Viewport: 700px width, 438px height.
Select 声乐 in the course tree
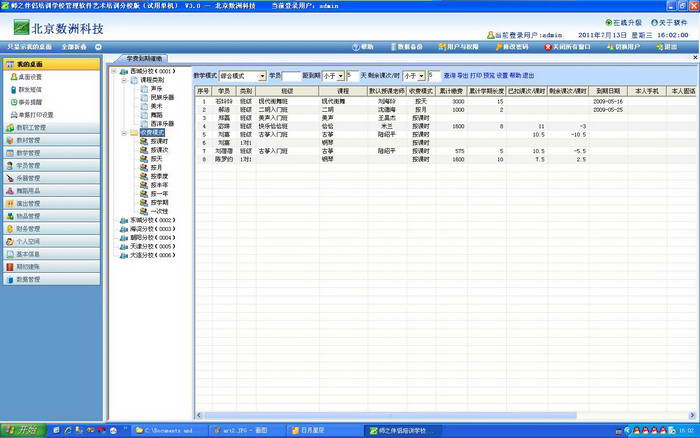pos(156,89)
